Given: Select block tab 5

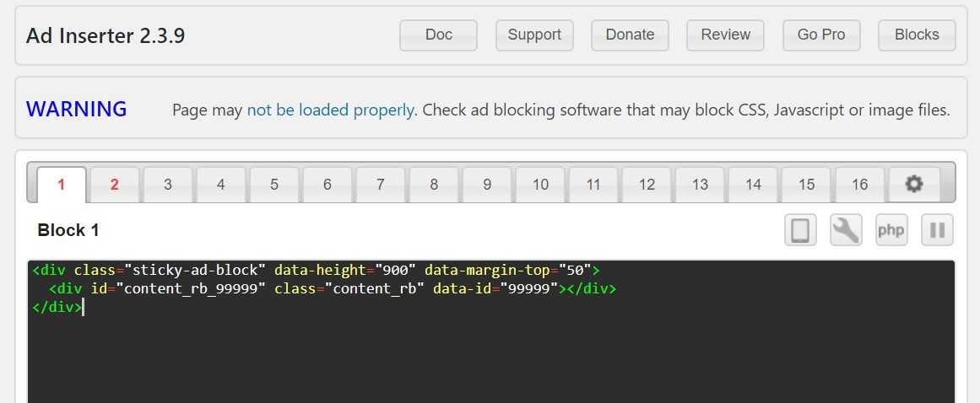Looking at the screenshot, I should click(x=274, y=185).
